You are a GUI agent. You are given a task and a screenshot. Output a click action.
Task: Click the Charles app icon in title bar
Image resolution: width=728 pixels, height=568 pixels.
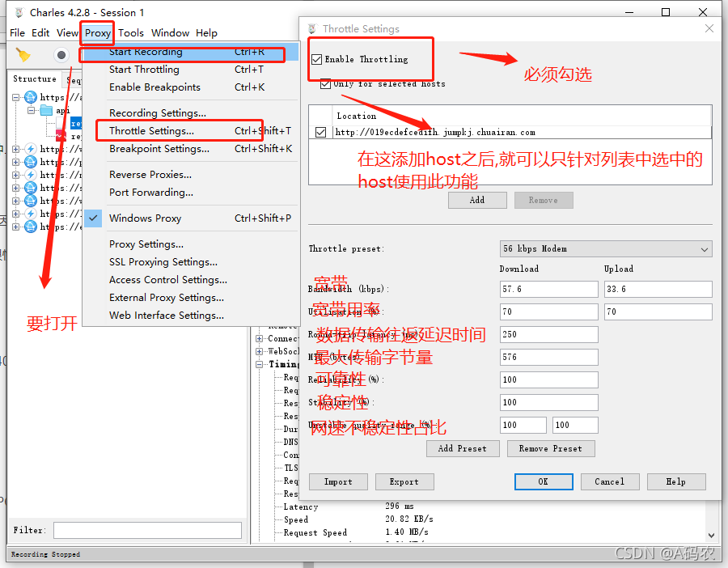tap(19, 12)
